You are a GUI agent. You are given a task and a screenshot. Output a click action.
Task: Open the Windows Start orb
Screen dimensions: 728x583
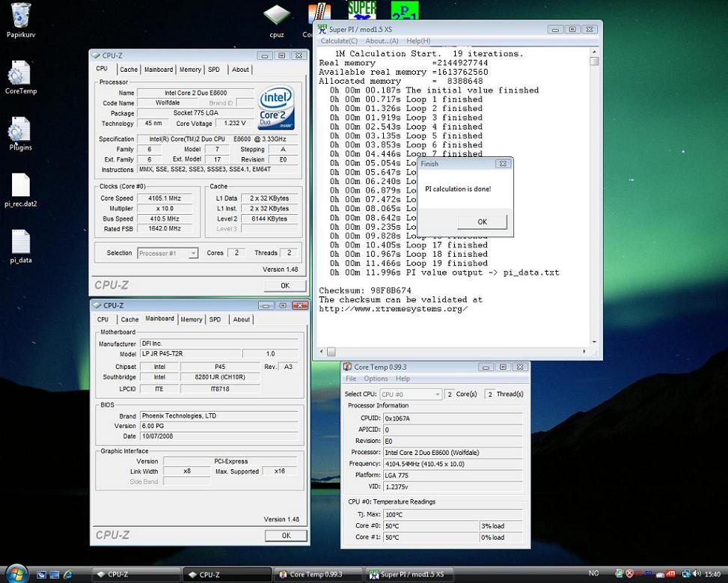tap(16, 574)
